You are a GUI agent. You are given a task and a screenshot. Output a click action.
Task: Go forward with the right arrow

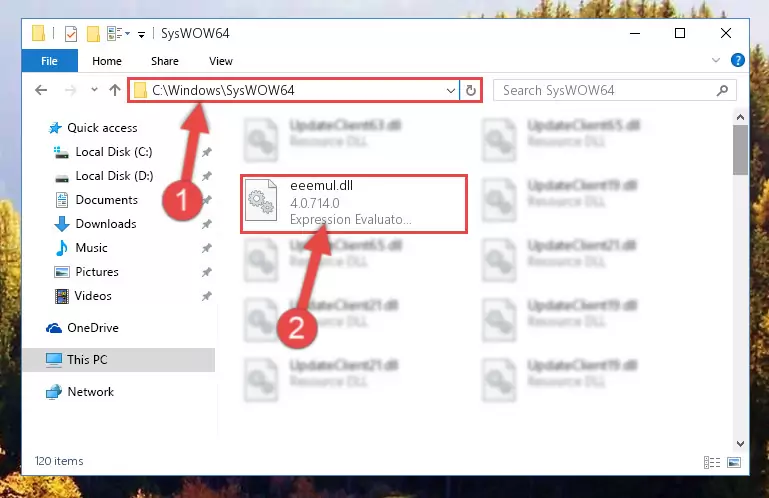[70, 90]
